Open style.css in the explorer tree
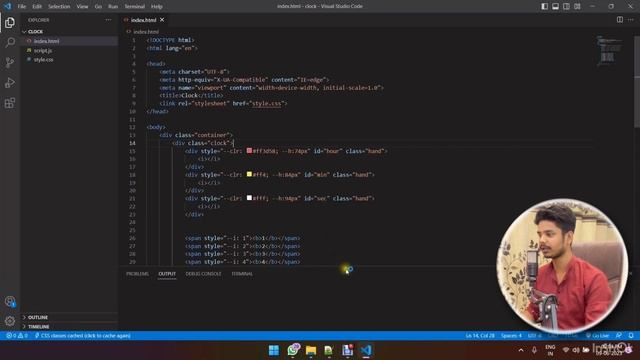Image resolution: width=640 pixels, height=360 pixels. pyautogui.click(x=69, y=60)
